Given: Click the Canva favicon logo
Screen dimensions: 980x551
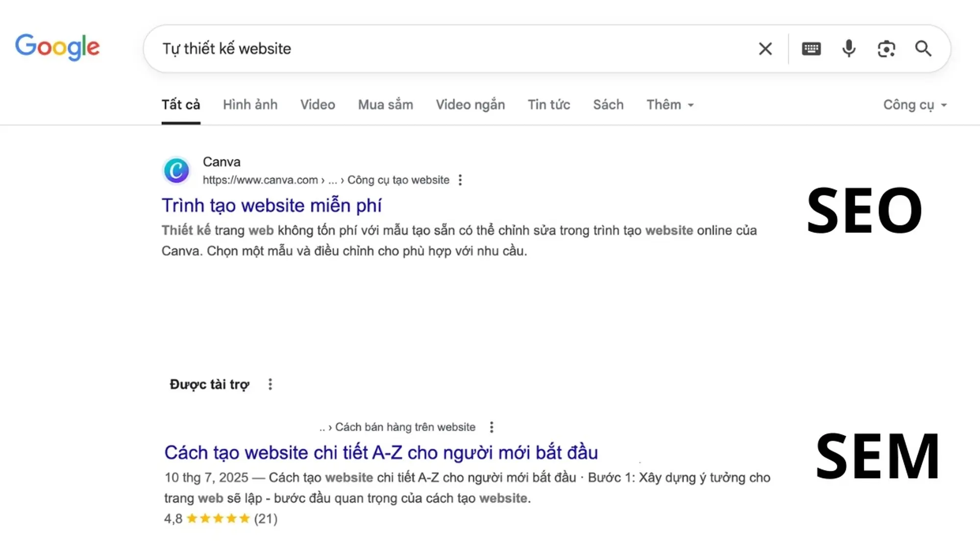Looking at the screenshot, I should [176, 170].
